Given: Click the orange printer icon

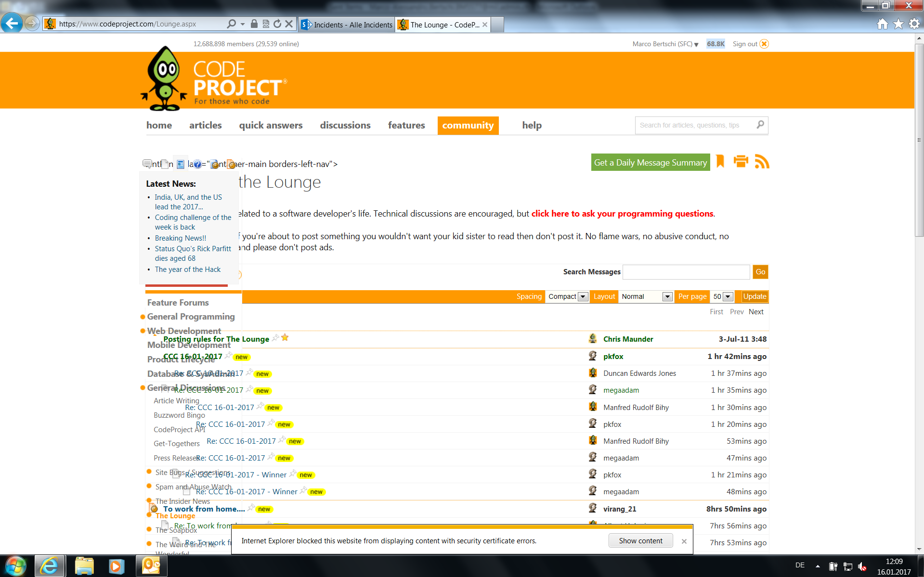Looking at the screenshot, I should click(741, 161).
